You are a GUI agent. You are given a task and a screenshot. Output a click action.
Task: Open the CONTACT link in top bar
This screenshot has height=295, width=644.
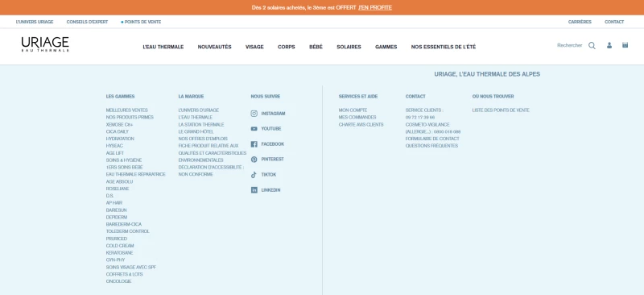pyautogui.click(x=614, y=22)
